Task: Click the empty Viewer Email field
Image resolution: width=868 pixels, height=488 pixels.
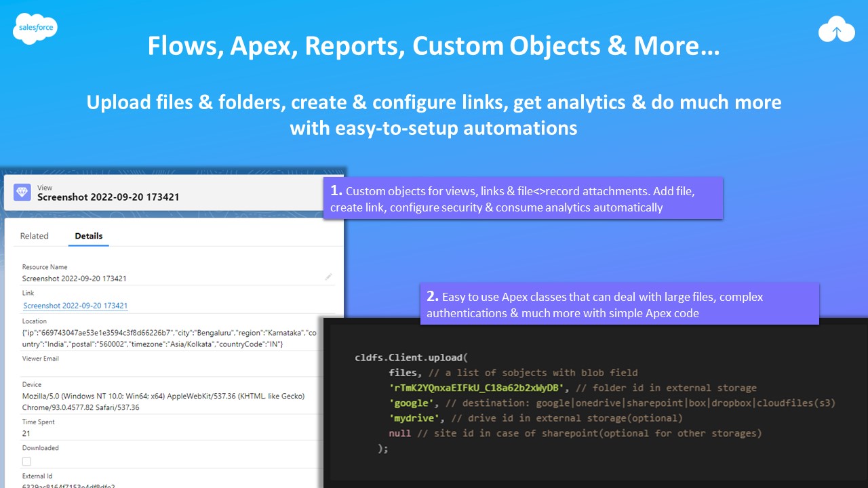Action: (170, 369)
